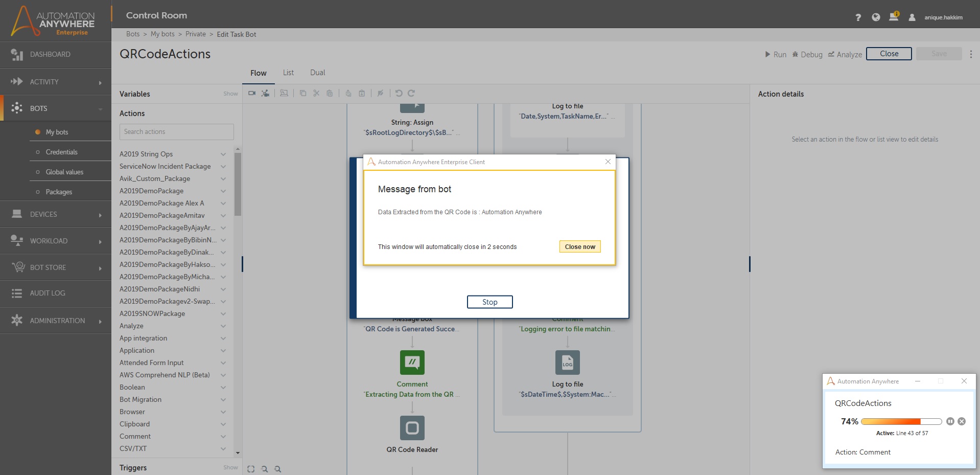Screen dimensions: 980x475
Task: Undo the last change
Action: pyautogui.click(x=399, y=93)
